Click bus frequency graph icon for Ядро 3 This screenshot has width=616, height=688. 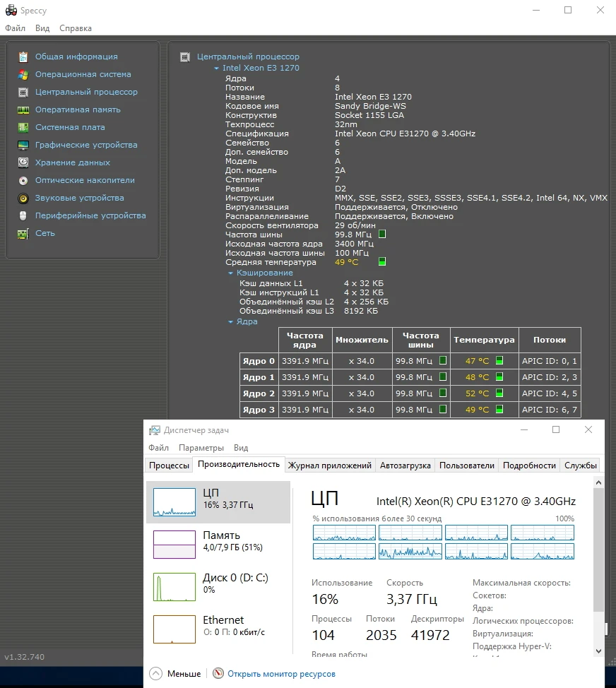443,410
